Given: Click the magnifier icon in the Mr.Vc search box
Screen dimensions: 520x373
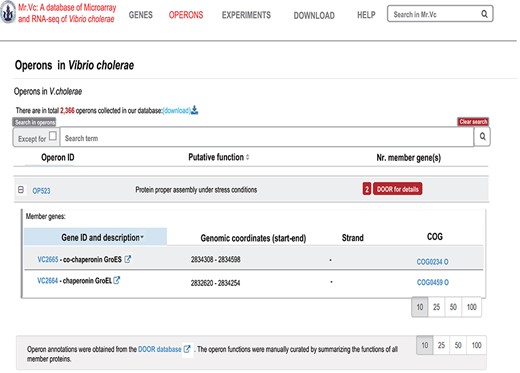Looking at the screenshot, I should coord(484,14).
